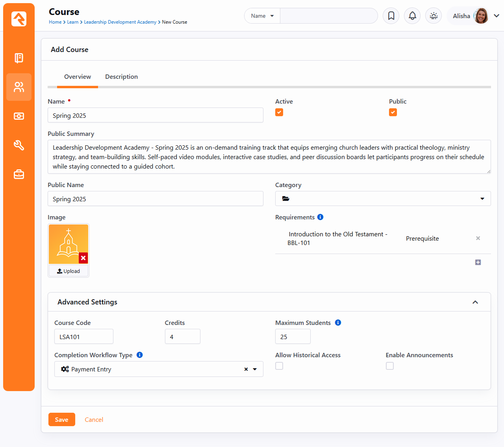The image size is (504, 447).
Task: Open the wrench tools sidebar icon
Action: coord(19,145)
